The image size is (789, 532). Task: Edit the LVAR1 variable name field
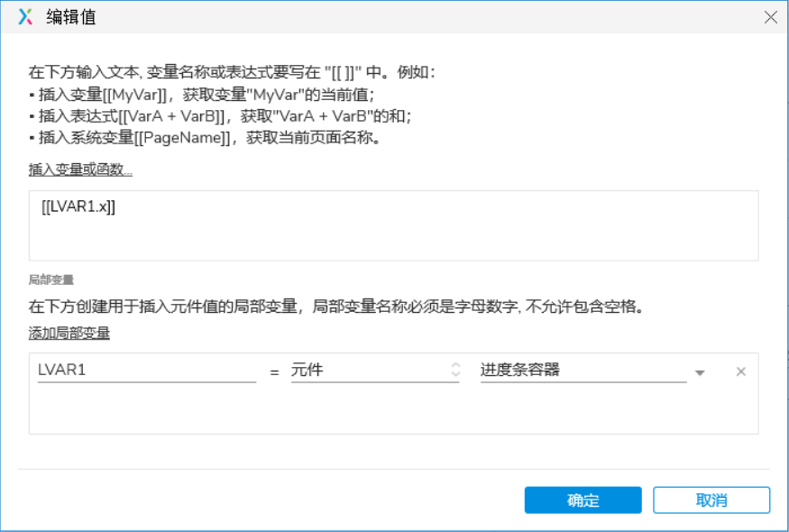point(147,371)
